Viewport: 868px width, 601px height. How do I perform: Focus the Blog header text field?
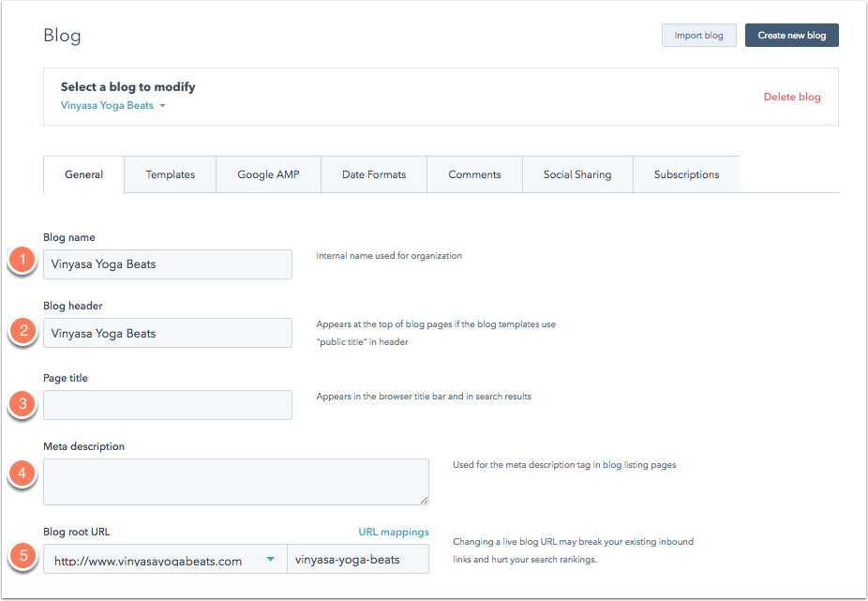click(168, 333)
